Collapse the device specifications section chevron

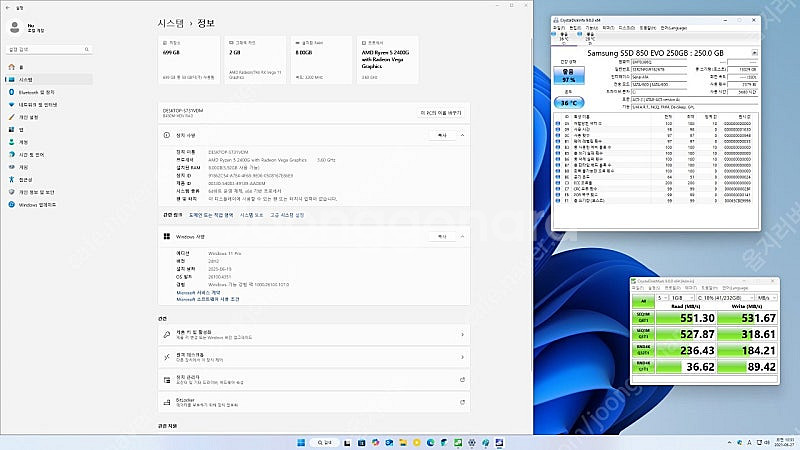(462, 135)
